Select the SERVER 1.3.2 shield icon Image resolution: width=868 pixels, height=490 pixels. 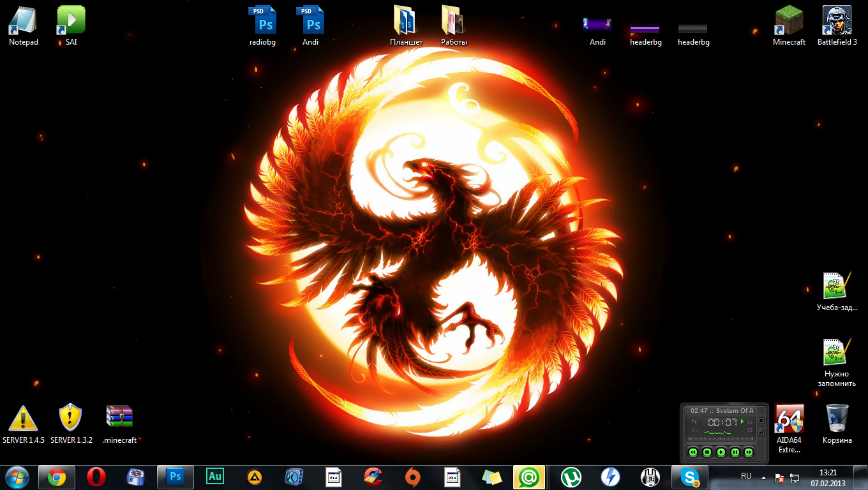point(71,424)
